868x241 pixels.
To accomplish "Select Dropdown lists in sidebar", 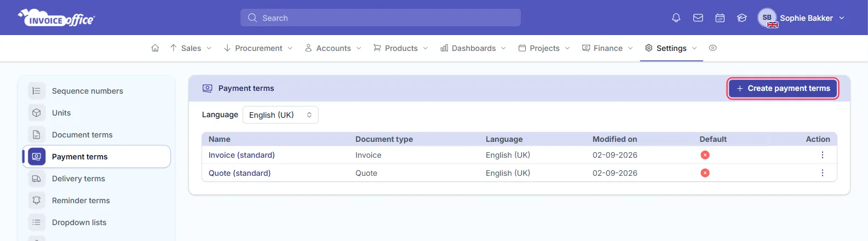I will pyautogui.click(x=96, y=222).
